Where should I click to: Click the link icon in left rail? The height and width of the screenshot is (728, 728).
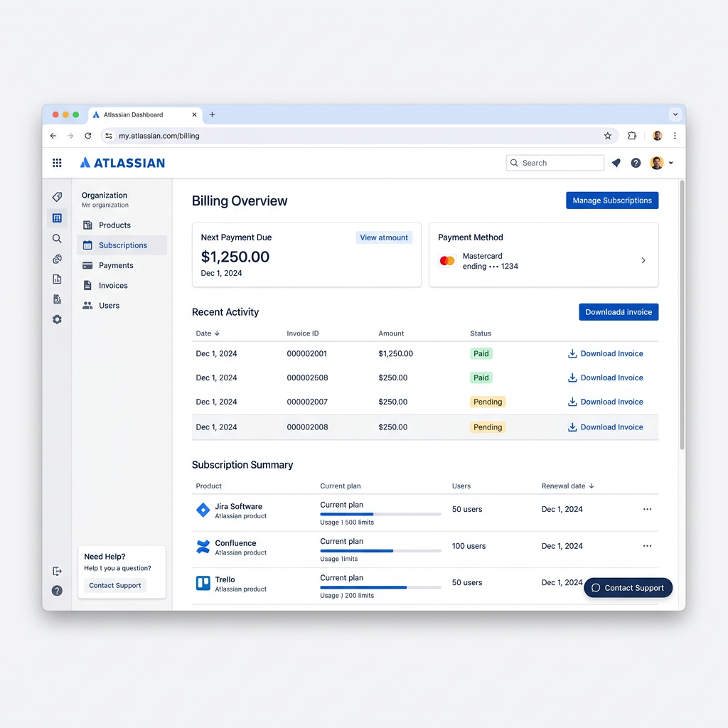pos(57,259)
